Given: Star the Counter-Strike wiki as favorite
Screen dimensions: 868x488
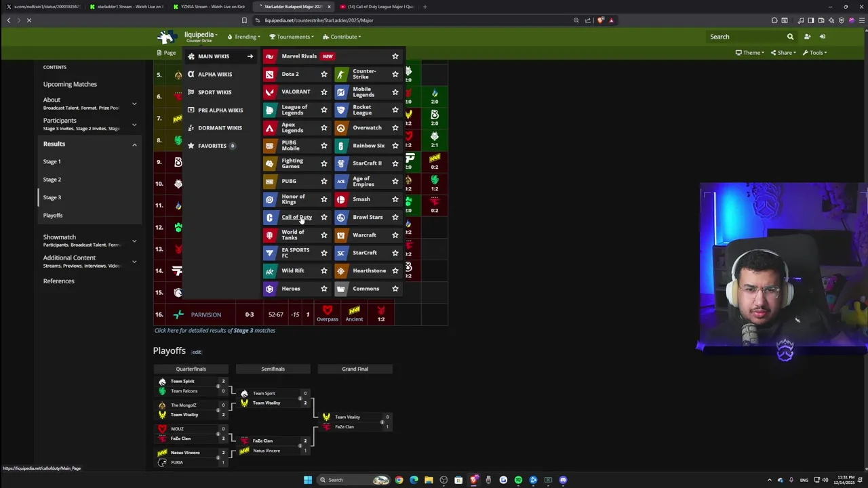Looking at the screenshot, I should point(395,74).
